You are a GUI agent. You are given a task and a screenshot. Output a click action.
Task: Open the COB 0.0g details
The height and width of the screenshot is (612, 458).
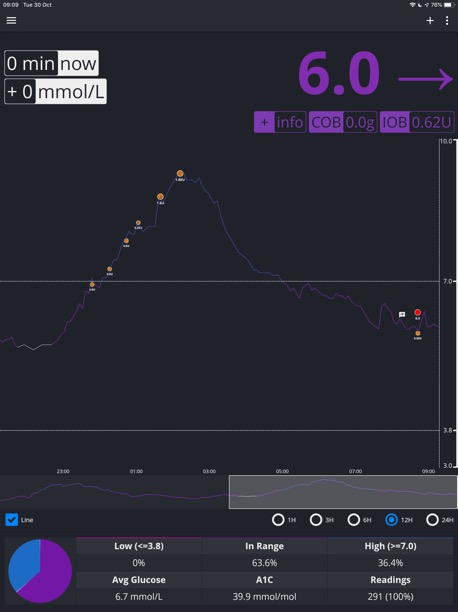pos(343,122)
